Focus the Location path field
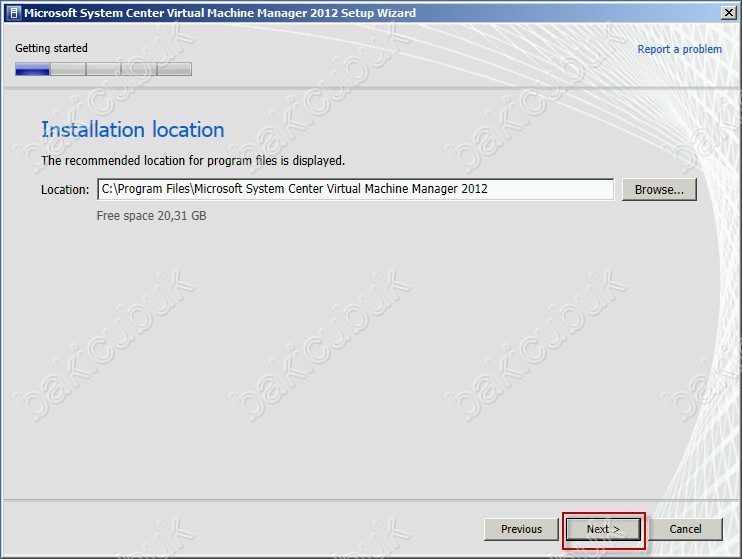The width and height of the screenshot is (742, 559). click(x=355, y=189)
